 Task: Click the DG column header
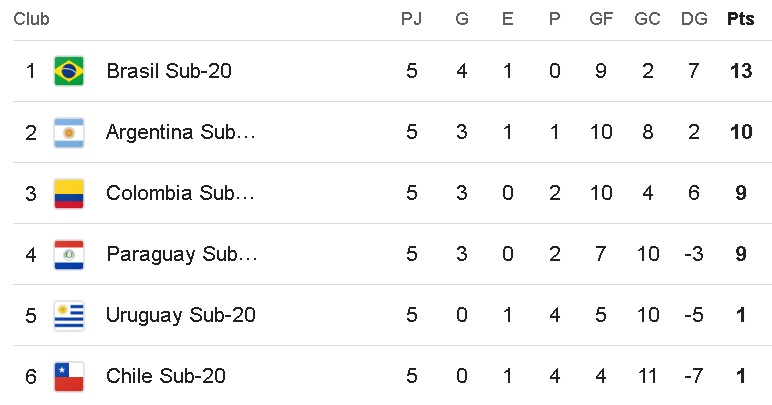(694, 19)
